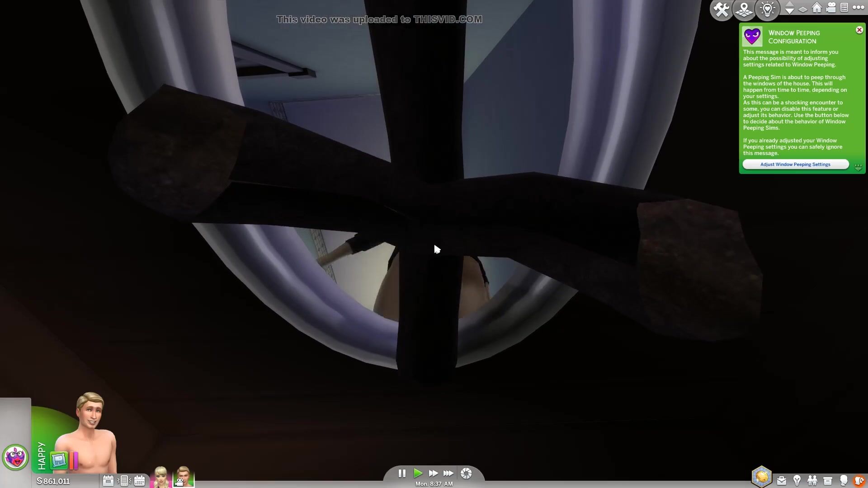
Task: Click the heart lightbulb lessons icon
Action: (x=767, y=9)
